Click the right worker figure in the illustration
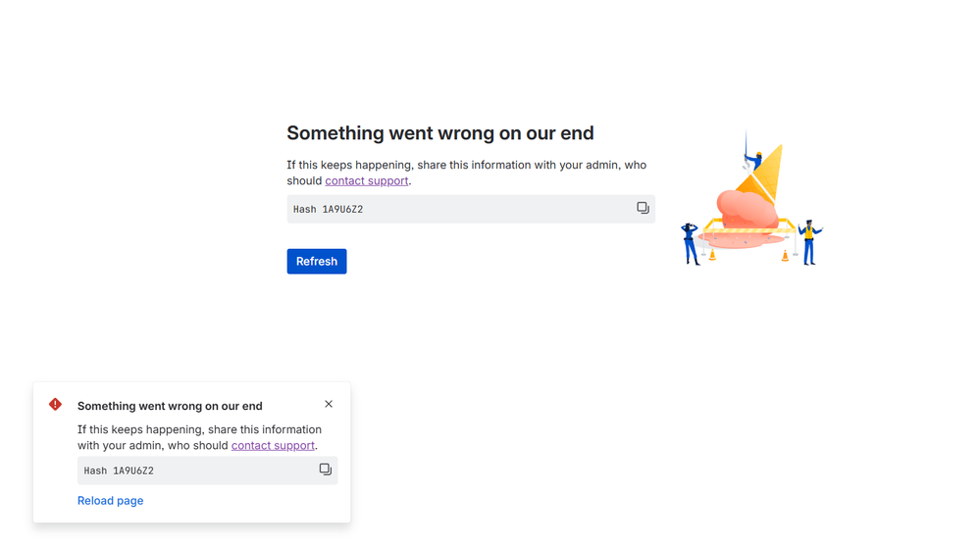This screenshot has width=980, height=545. pos(809,241)
